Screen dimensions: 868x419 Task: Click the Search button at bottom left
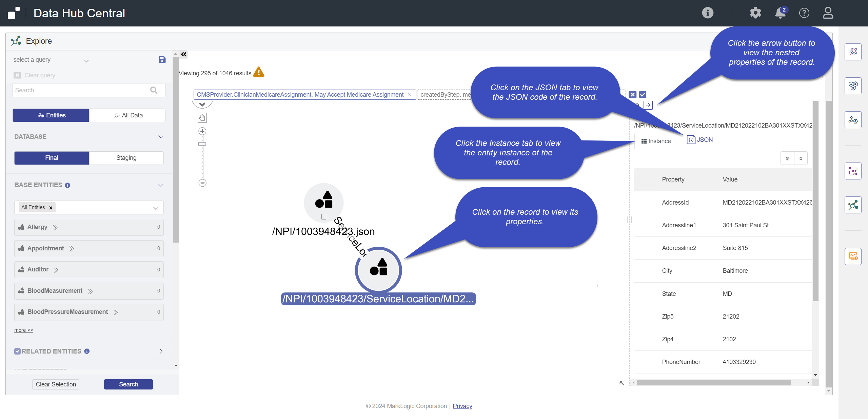pos(128,384)
